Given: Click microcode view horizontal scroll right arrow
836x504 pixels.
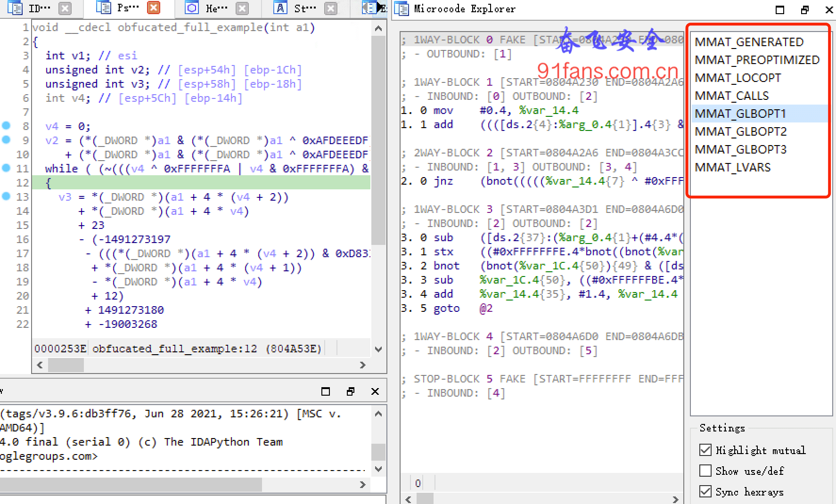Looking at the screenshot, I should (675, 499).
